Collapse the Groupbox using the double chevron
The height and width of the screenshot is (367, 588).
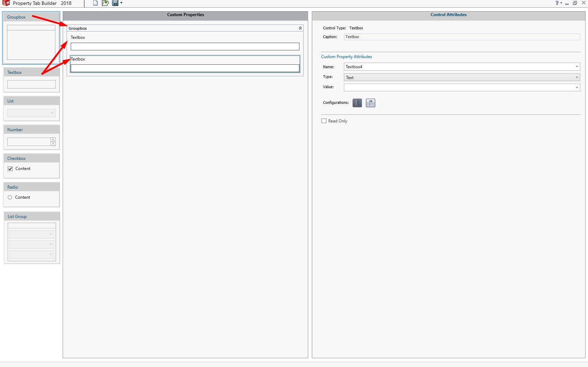[300, 28]
